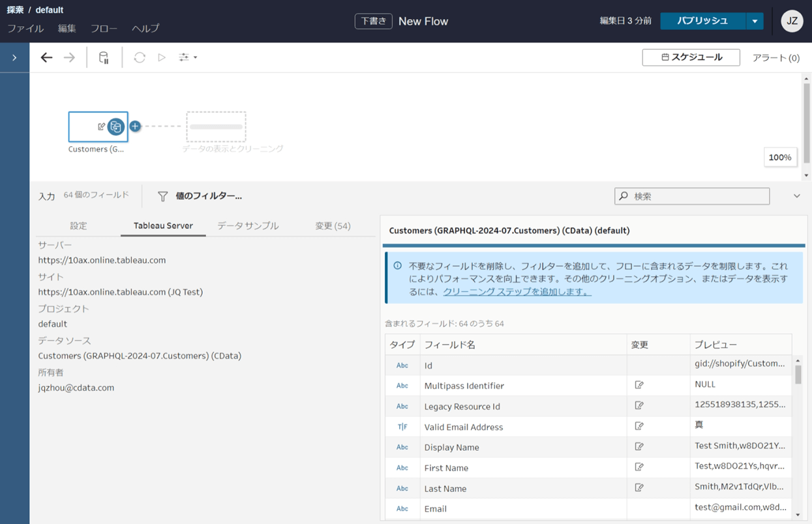Click the add cleaning step link

click(x=517, y=292)
